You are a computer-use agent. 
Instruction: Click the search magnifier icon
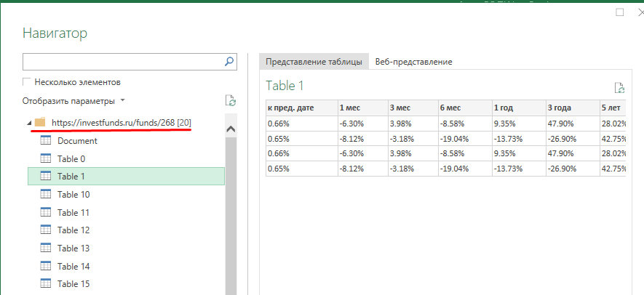click(229, 62)
